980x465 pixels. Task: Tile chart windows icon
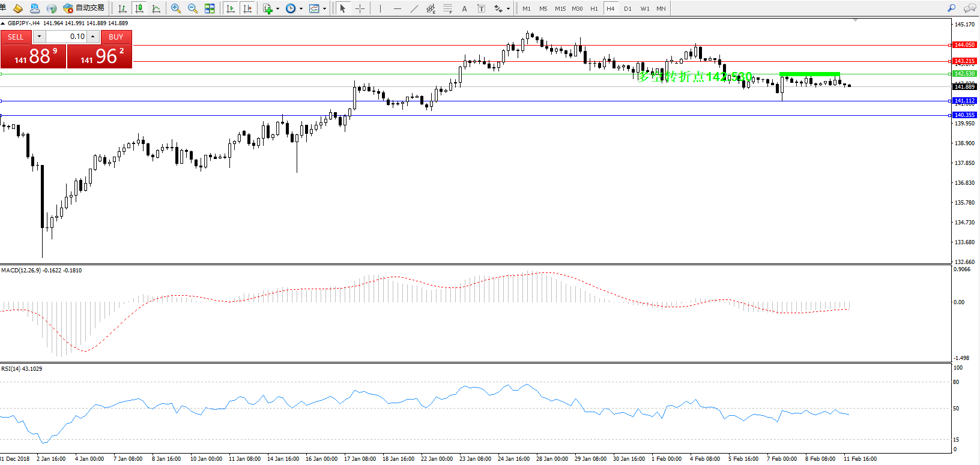click(210, 8)
